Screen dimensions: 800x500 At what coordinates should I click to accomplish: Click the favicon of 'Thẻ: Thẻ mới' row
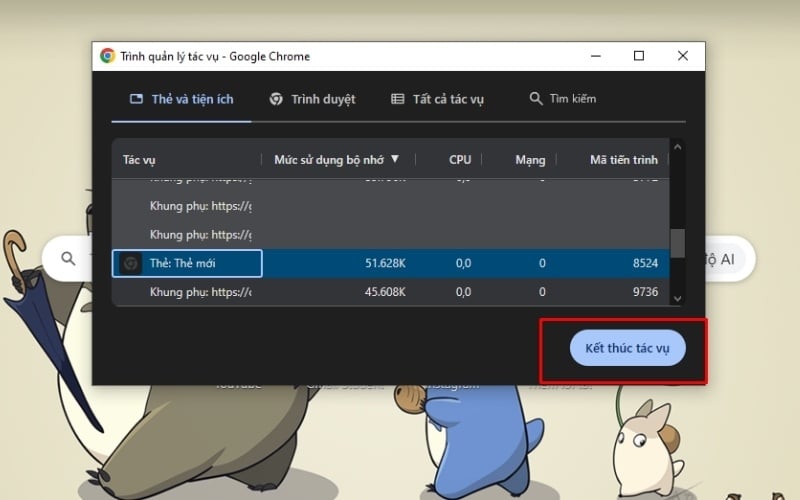(x=131, y=263)
